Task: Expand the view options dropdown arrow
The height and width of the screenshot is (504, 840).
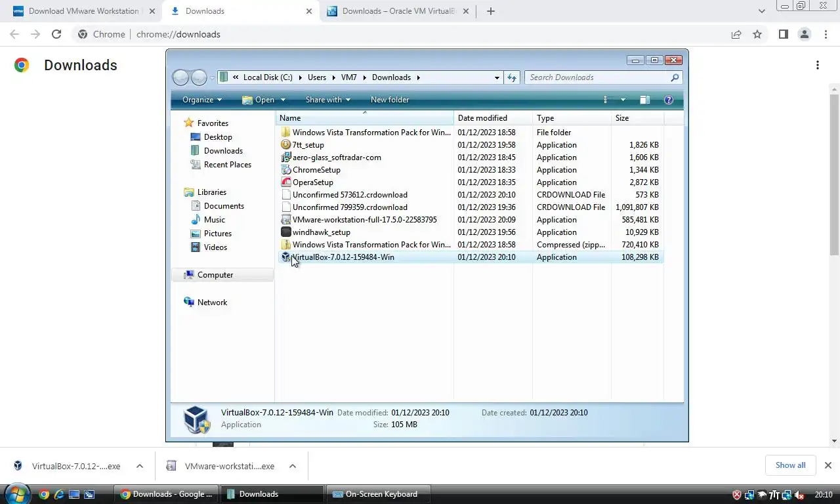Action: [x=623, y=100]
